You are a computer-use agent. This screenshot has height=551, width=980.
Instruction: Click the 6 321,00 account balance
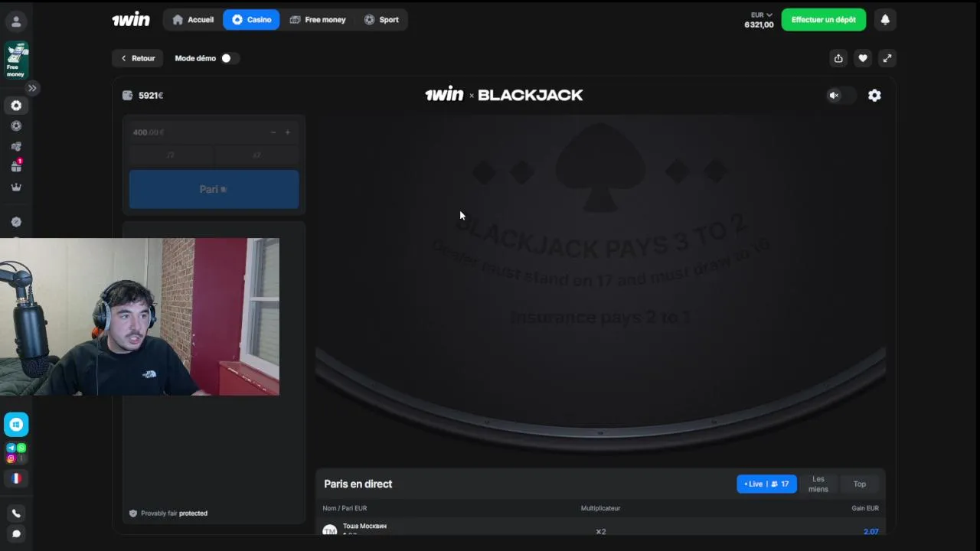(759, 24)
